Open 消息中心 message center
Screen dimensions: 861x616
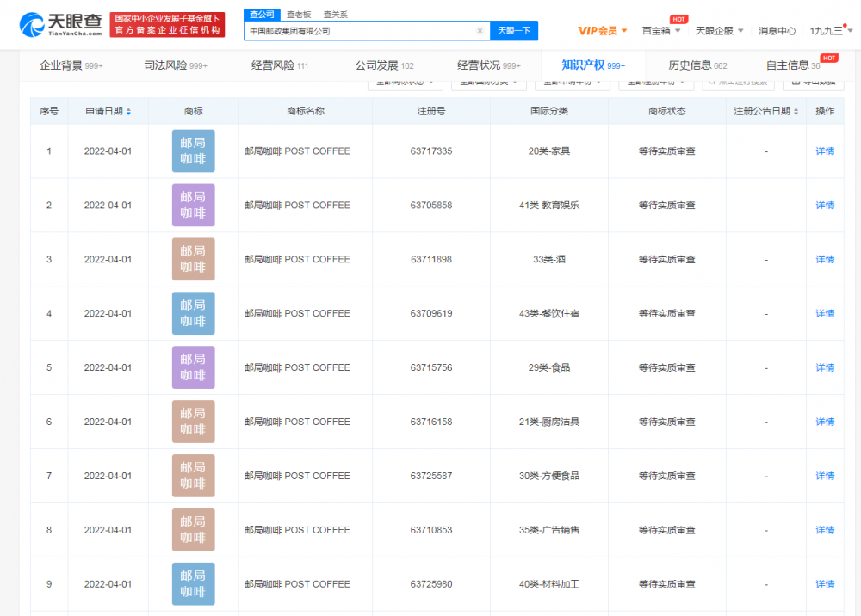777,31
